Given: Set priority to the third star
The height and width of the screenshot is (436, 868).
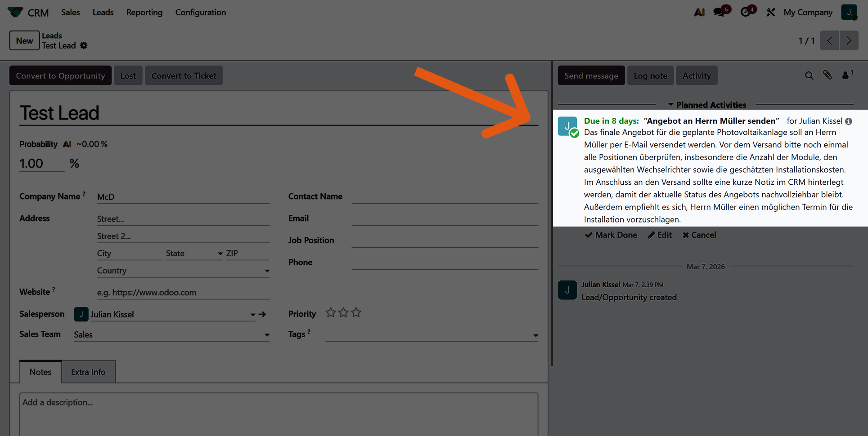Looking at the screenshot, I should pos(356,313).
